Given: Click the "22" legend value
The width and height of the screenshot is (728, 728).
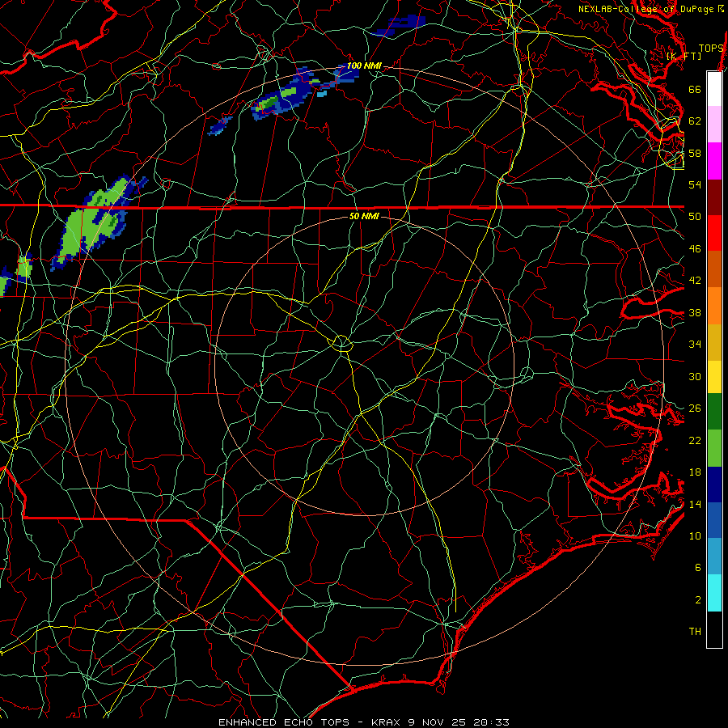Looking at the screenshot, I should coord(695,441).
